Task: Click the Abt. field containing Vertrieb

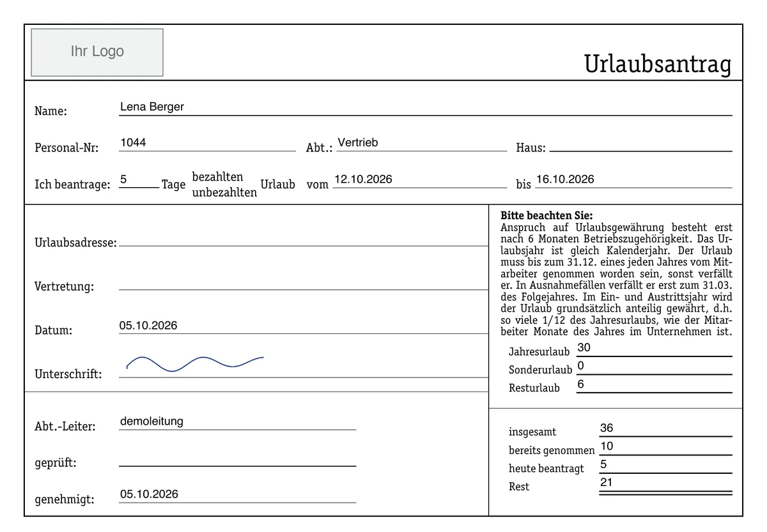Action: [x=422, y=143]
